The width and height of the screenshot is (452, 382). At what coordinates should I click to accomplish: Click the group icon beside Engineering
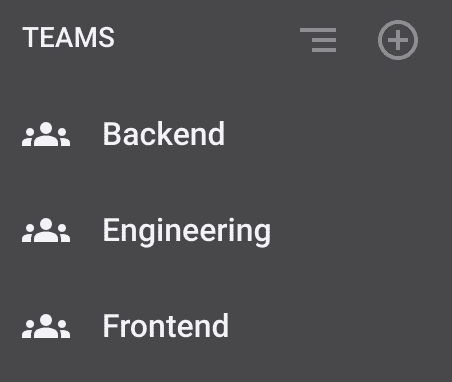coord(46,230)
